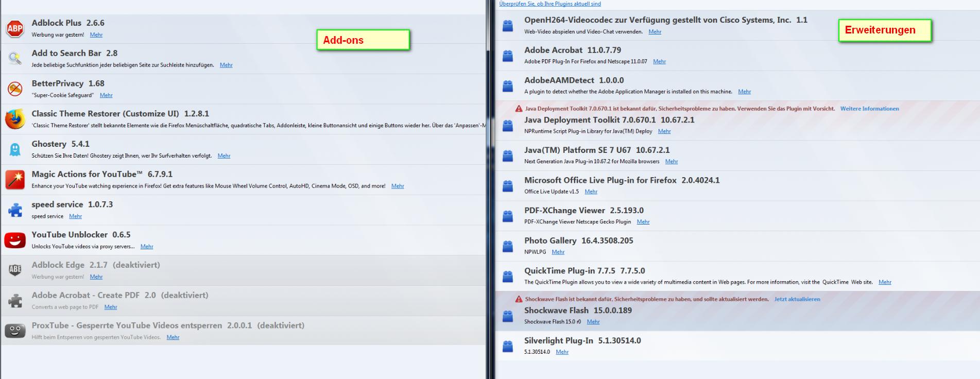Click the Shockwave Flash warning triangle

(519, 299)
